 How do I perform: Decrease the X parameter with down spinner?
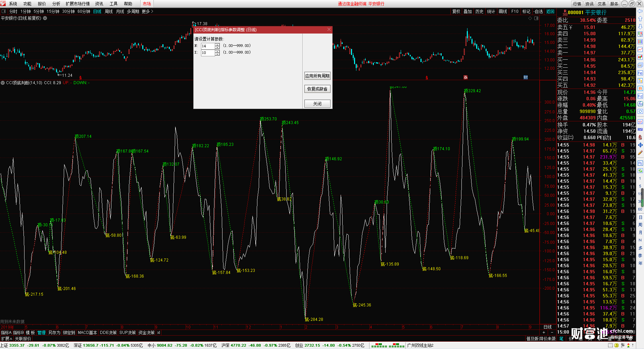pyautogui.click(x=217, y=54)
